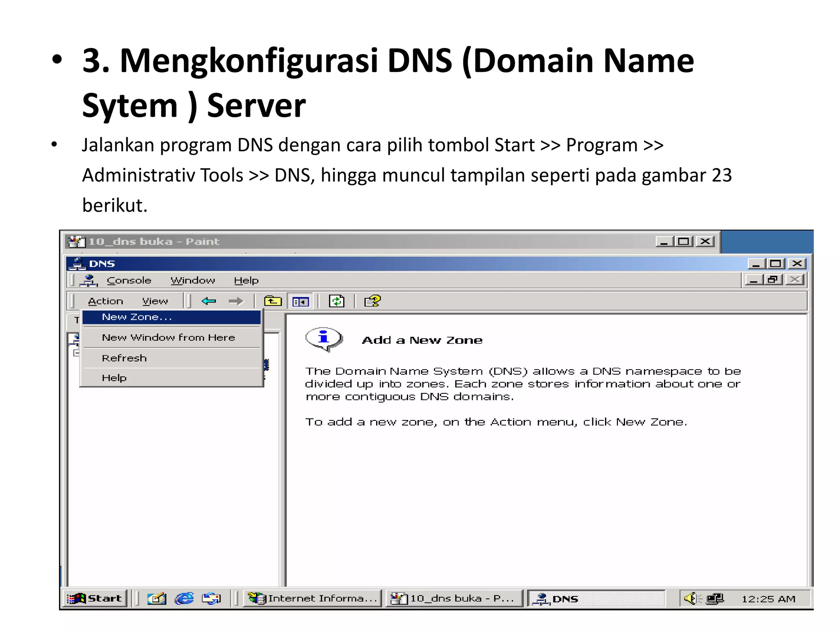Close the DNS window

point(797,264)
